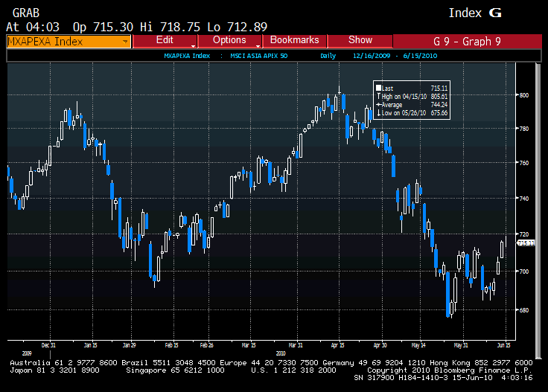Click the vertical scrollbar beside the chart

pyautogui.click(x=538, y=210)
